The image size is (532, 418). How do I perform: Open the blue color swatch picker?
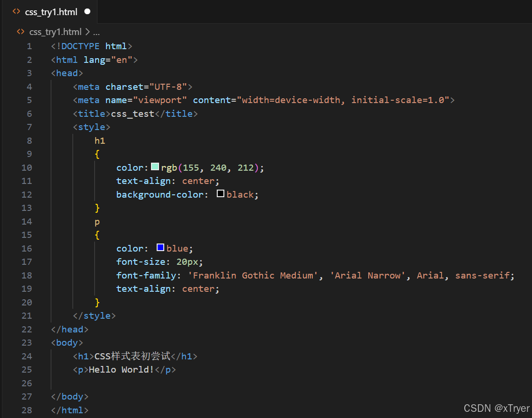click(x=160, y=248)
